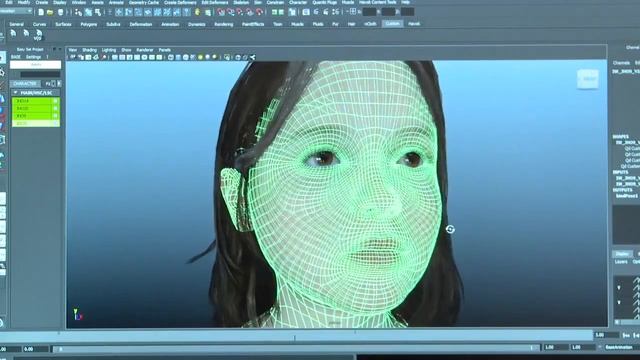Viewport: 640px width, 360px height.
Task: Click on the time slider track
Action: (296, 337)
